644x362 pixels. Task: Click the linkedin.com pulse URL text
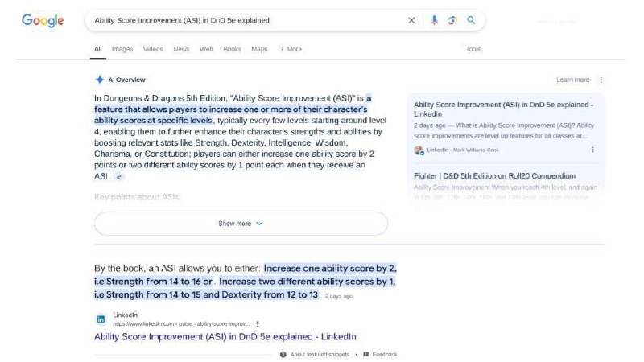click(181, 324)
